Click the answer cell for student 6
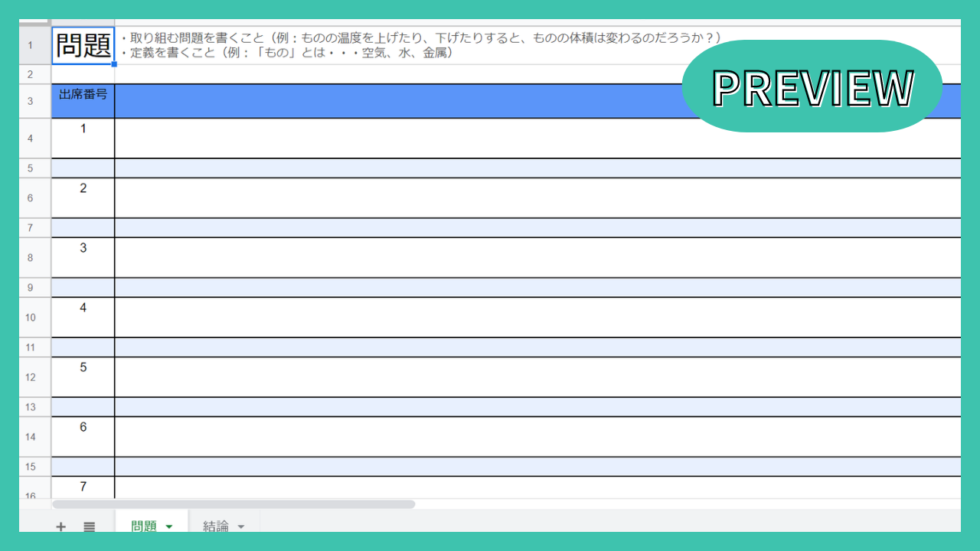Image resolution: width=980 pixels, height=551 pixels. coord(537,437)
